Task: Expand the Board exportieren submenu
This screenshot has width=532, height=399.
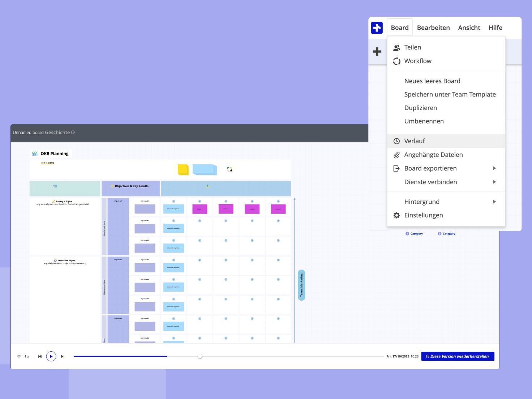Action: 494,168
